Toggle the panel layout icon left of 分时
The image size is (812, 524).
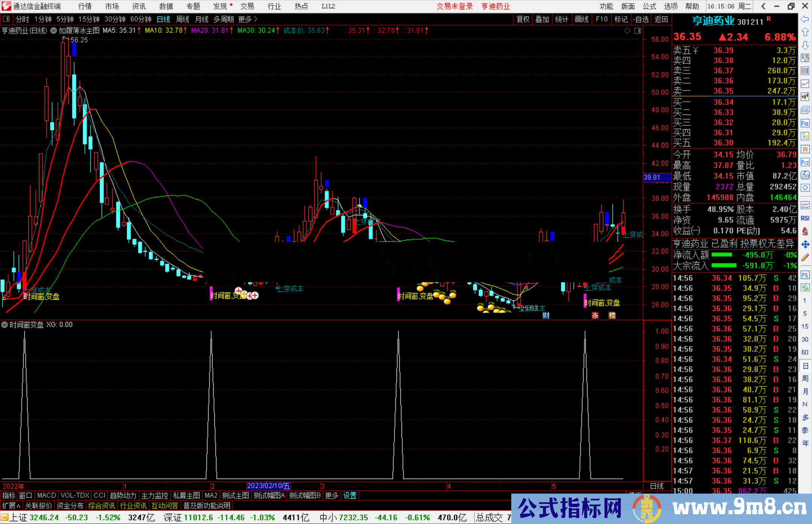tap(6, 19)
